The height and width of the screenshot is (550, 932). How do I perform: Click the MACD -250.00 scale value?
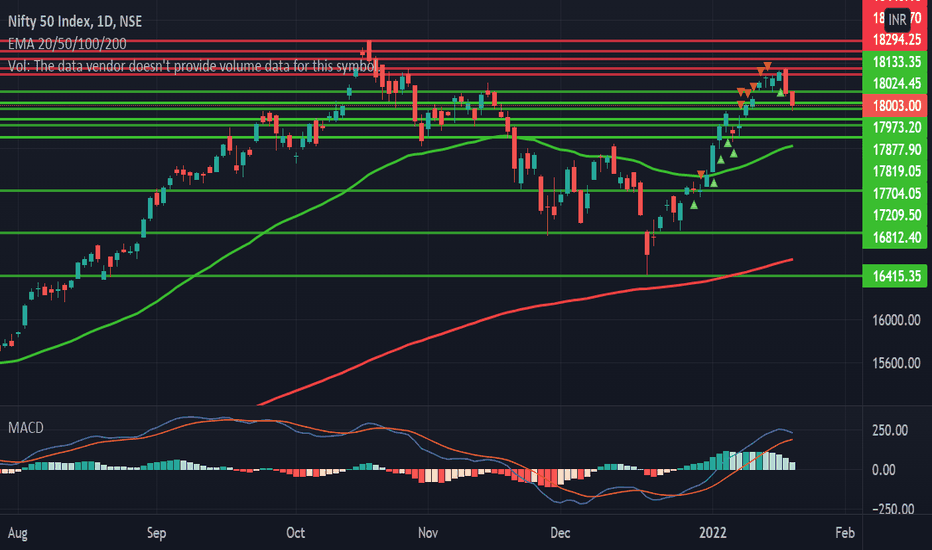893,509
